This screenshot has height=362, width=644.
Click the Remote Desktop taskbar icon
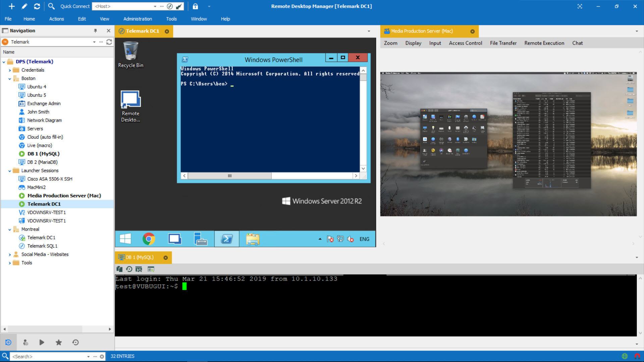175,239
